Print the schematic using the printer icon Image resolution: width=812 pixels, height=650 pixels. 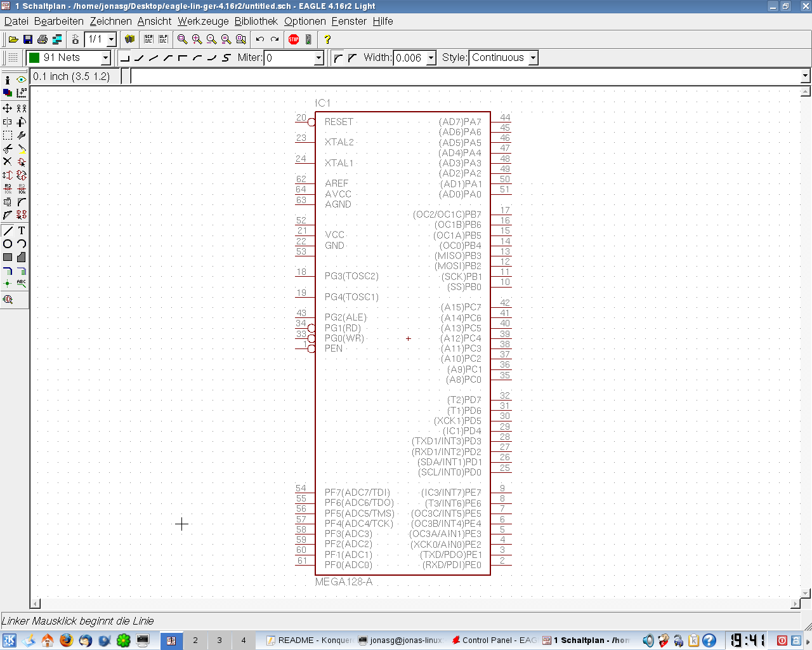[43, 39]
